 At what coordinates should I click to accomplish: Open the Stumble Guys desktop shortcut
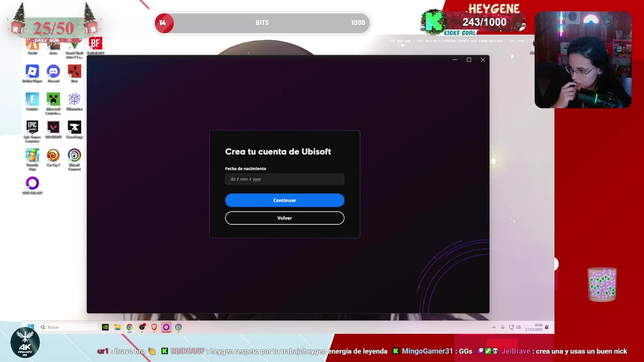tap(32, 159)
